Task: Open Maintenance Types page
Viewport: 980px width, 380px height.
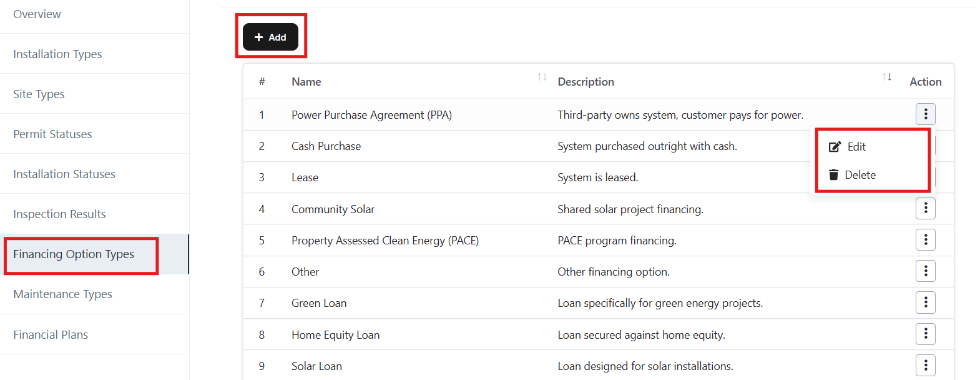Action: 62,294
